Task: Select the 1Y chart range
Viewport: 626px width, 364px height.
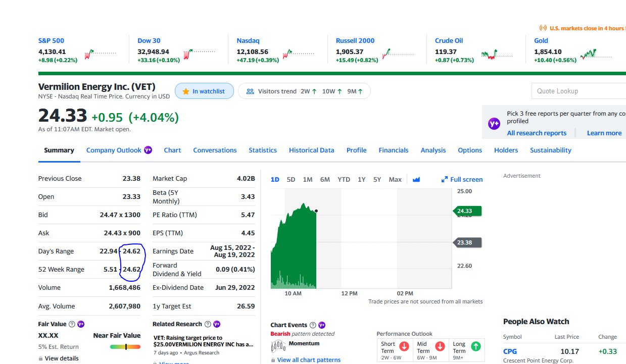Action: pos(361,179)
